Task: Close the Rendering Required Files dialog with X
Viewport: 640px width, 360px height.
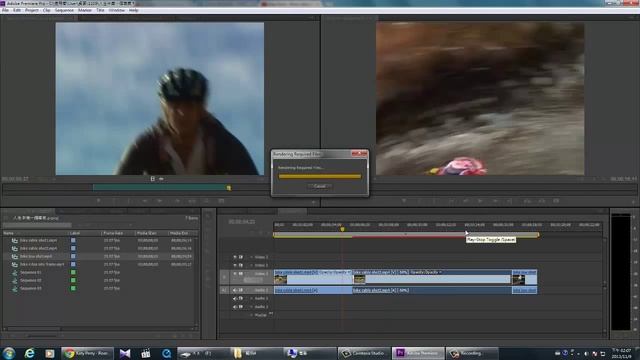Action: point(359,154)
